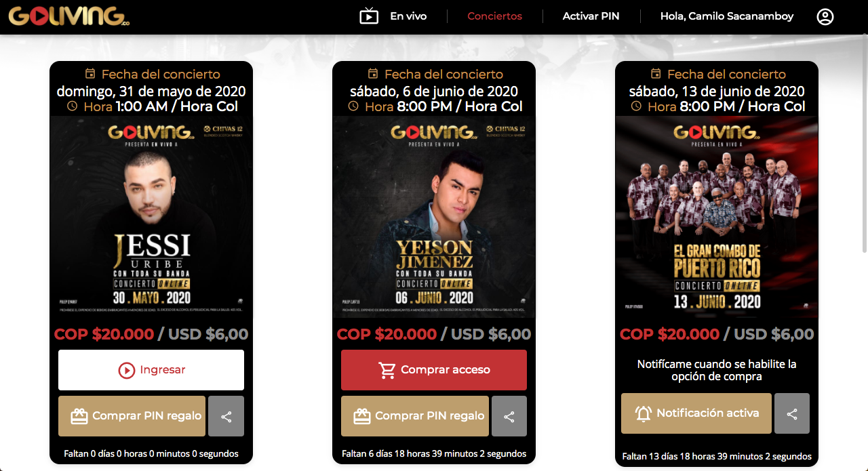Share the Yeison Jimenez concert
Image resolution: width=868 pixels, height=471 pixels.
point(509,416)
